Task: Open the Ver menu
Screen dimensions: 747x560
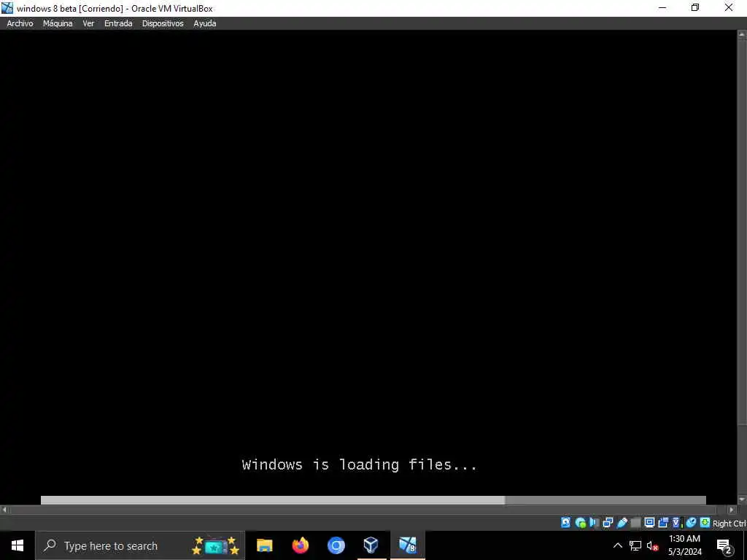Action: click(x=88, y=23)
